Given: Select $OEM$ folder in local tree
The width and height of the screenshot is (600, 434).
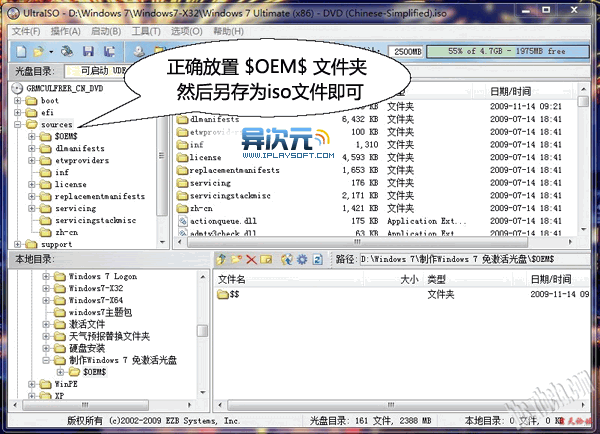Looking at the screenshot, I should [95, 372].
